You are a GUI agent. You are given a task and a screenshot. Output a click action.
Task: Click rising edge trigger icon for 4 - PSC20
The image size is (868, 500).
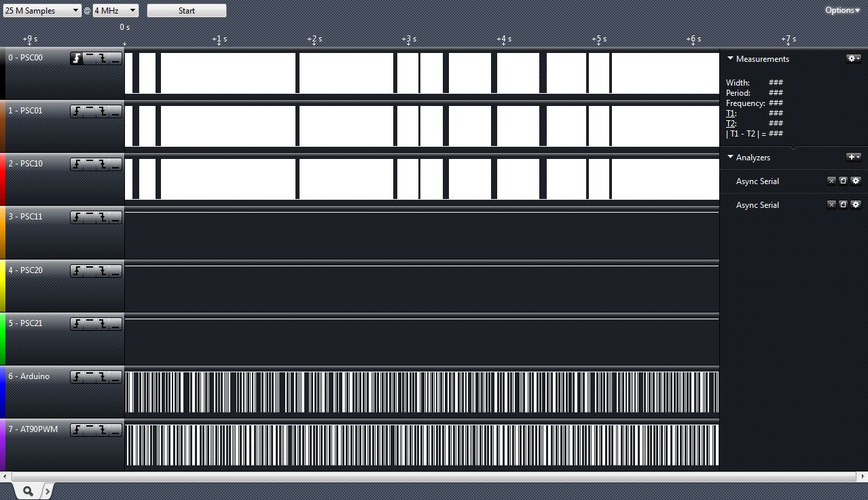tap(77, 271)
